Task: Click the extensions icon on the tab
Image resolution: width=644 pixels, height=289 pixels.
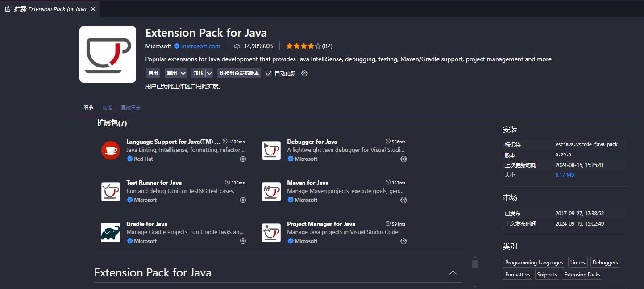Action: [8, 9]
